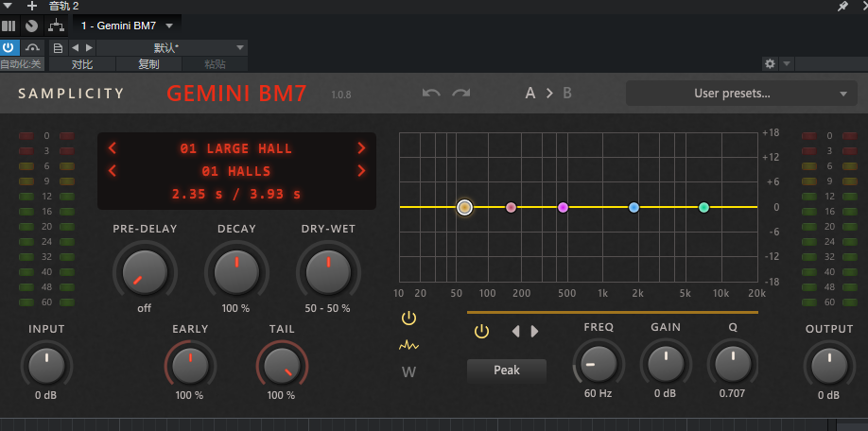Click the 2.35 s / 3.93 s readout

pos(236,194)
